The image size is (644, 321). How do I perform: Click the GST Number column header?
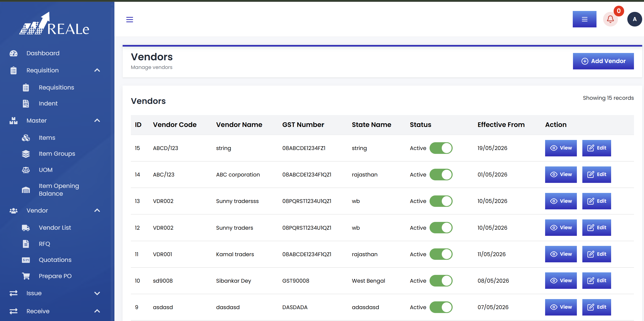pyautogui.click(x=303, y=125)
